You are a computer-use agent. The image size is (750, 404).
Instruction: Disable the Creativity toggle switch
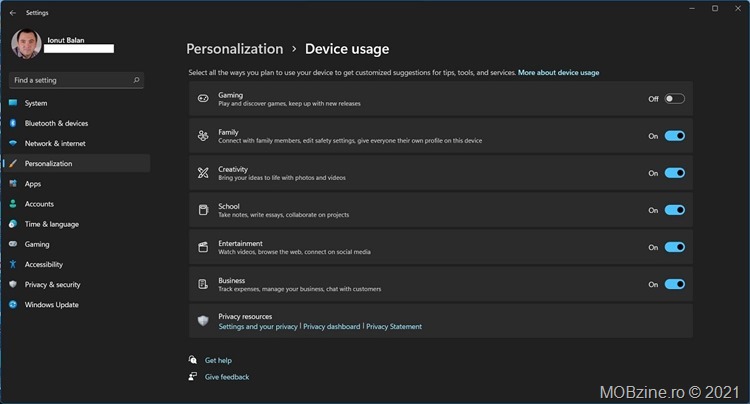674,173
